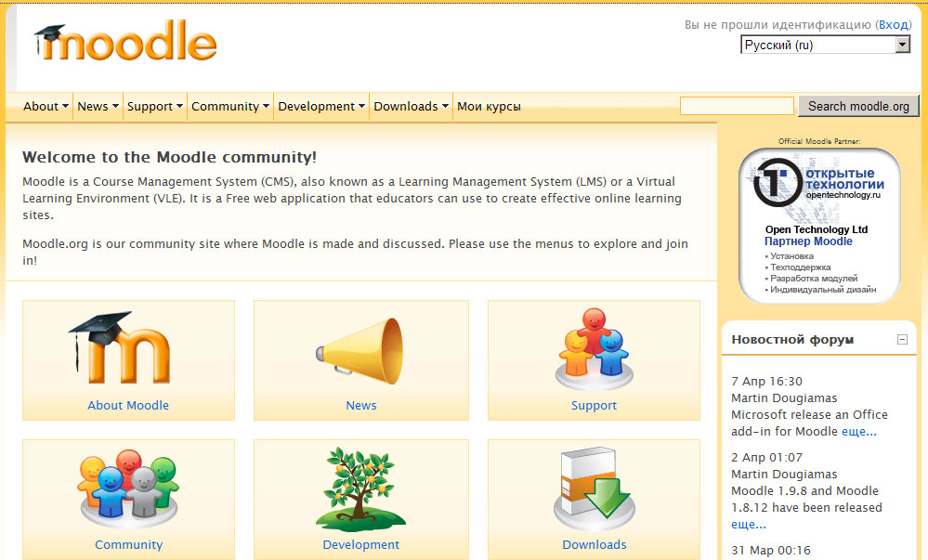The image size is (928, 560).
Task: Click the '31 Мар 00:16' news date
Action: (x=771, y=550)
